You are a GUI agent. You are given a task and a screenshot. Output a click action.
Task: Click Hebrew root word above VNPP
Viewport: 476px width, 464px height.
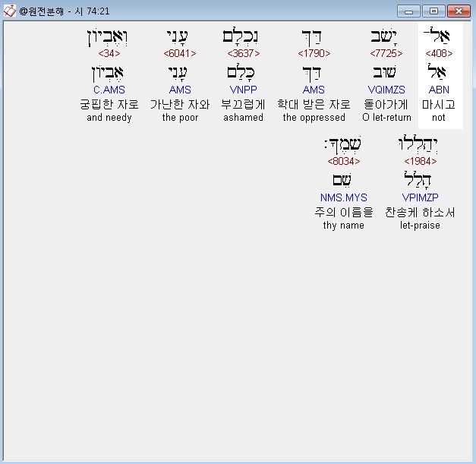[x=241, y=73]
